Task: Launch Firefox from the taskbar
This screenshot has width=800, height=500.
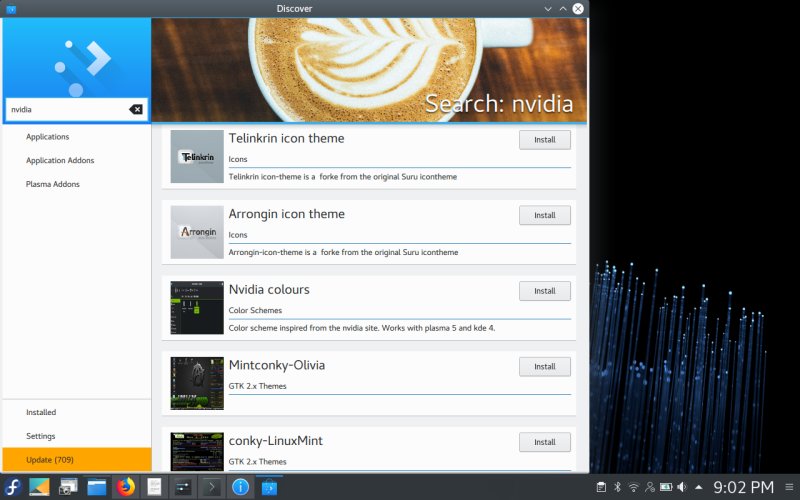Action: click(x=126, y=487)
